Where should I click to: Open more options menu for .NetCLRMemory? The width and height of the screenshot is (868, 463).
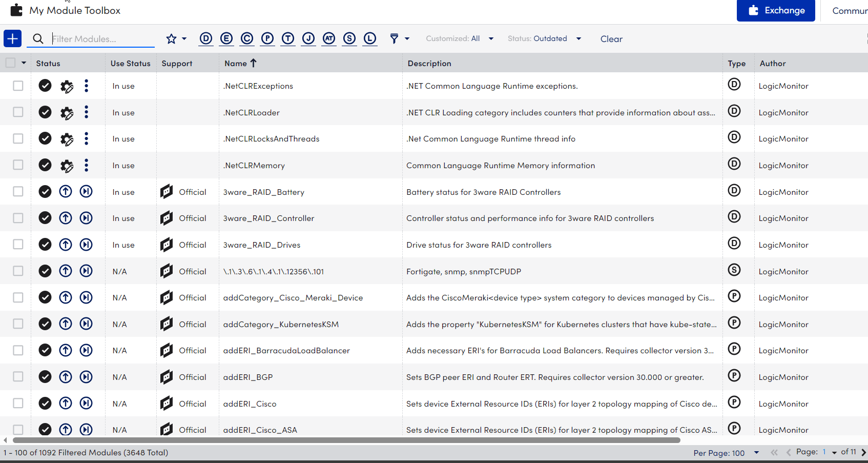[x=86, y=165]
